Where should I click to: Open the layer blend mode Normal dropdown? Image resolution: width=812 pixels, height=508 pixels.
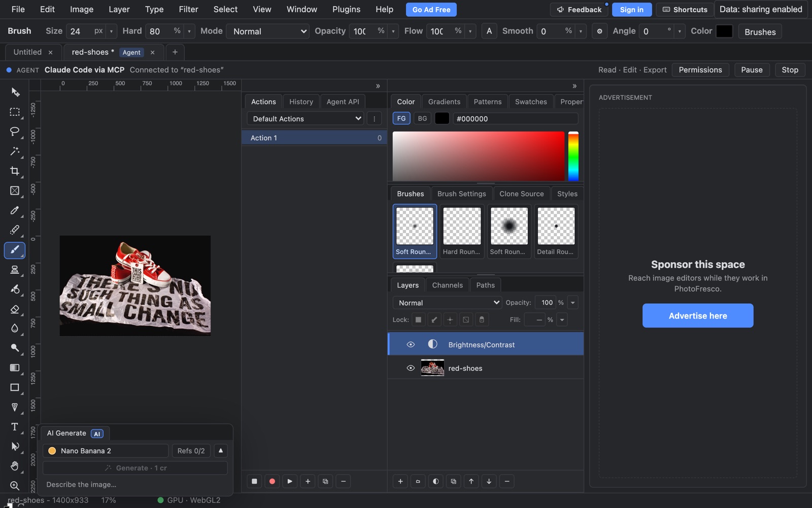447,303
